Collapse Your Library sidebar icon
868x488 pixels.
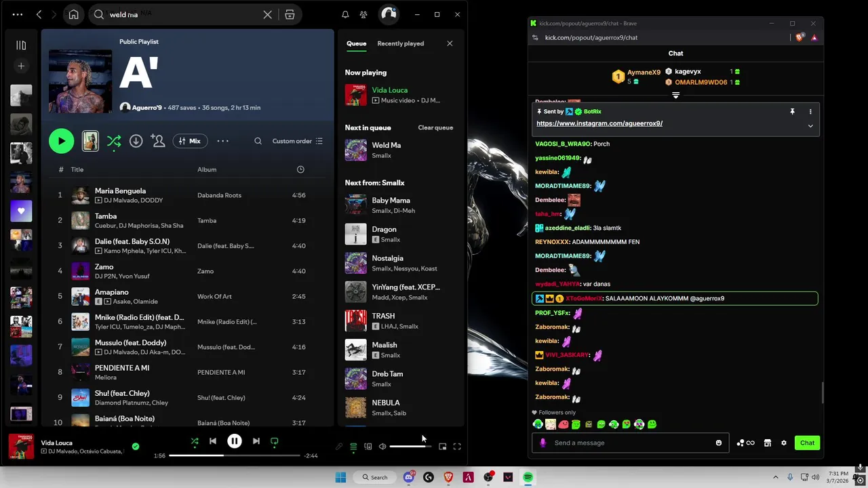click(x=21, y=45)
